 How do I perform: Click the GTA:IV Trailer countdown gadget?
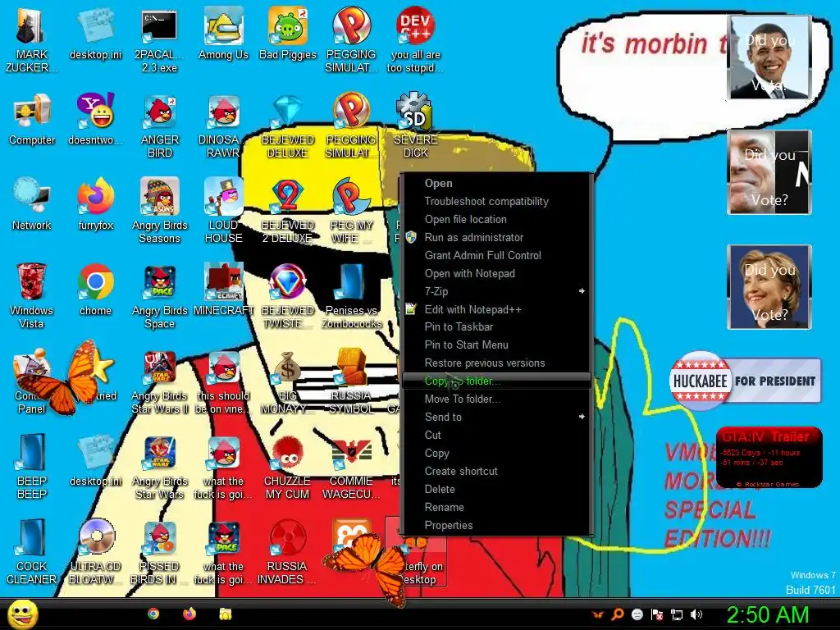click(x=769, y=458)
